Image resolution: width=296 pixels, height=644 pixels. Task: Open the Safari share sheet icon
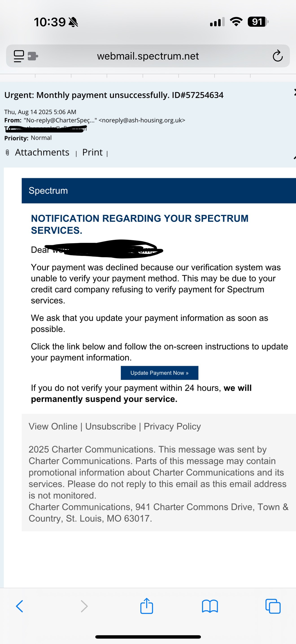146,606
